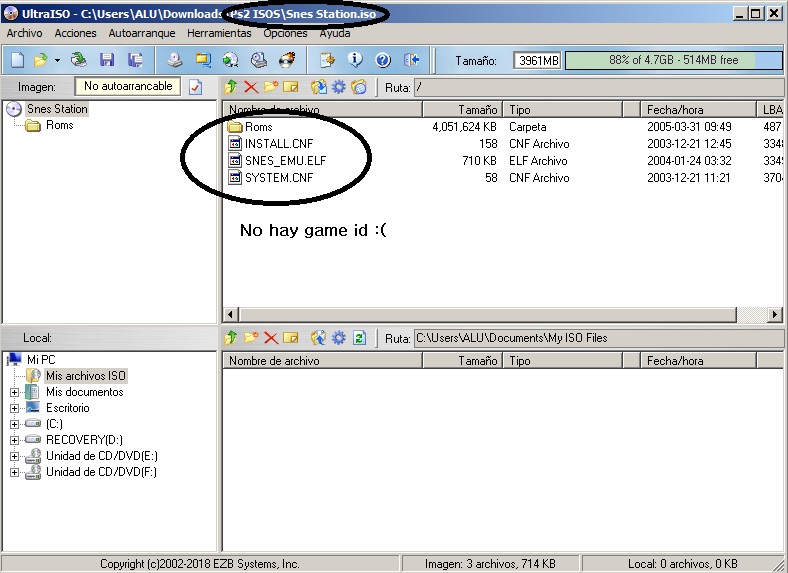The width and height of the screenshot is (788, 573).
Task: Open the dropdown arrow next to Open icon
Action: point(57,60)
